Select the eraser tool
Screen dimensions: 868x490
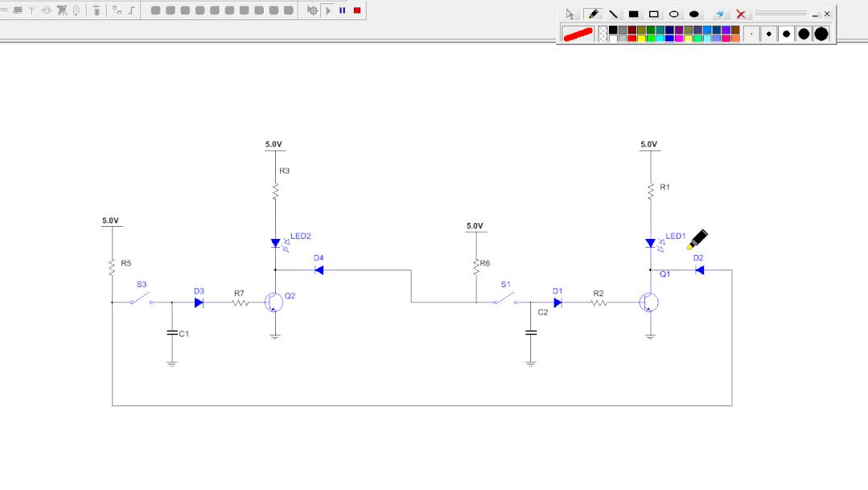(x=720, y=14)
